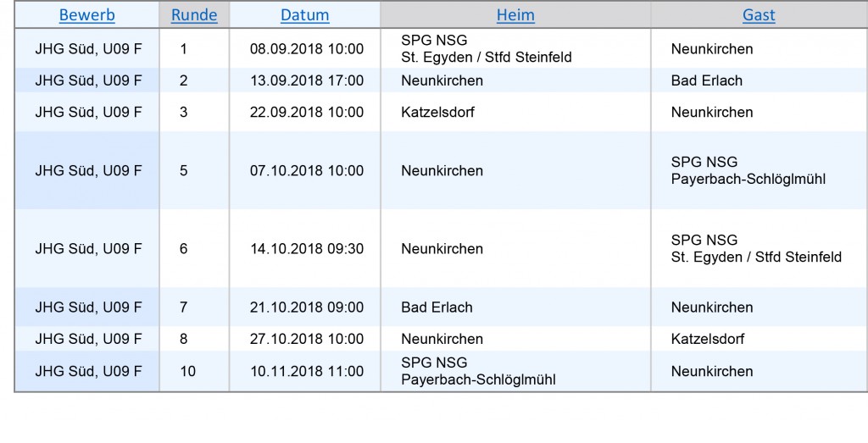This screenshot has width=868, height=443.
Task: Select home team Katzelsdorf in round 3
Action: (x=438, y=112)
